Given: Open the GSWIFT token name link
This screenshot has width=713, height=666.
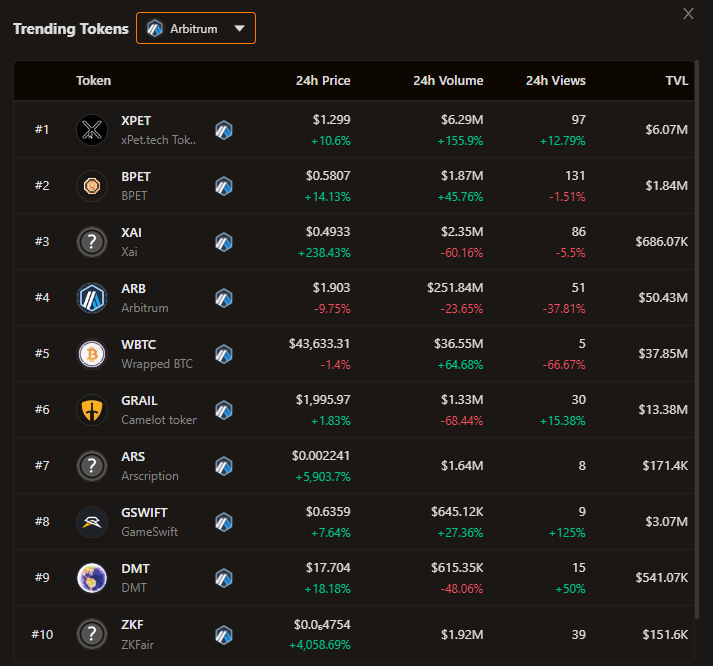Looking at the screenshot, I should 144,512.
